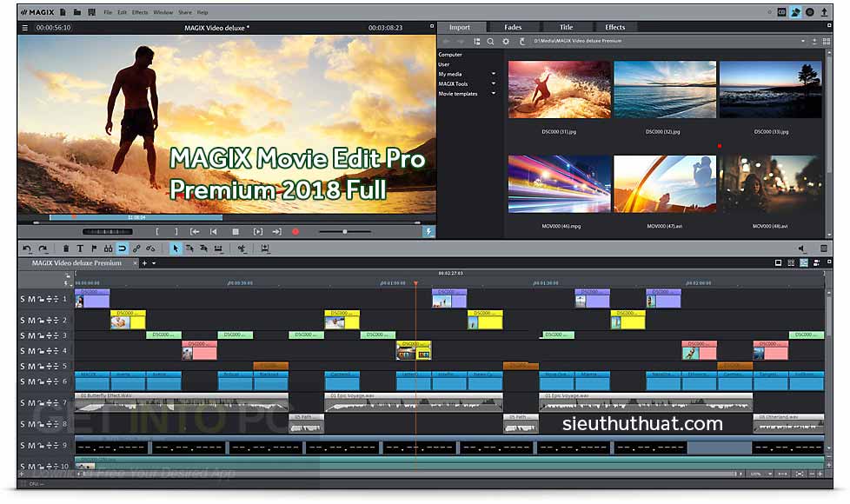This screenshot has width=850, height=504.
Task: Click the Stop playback square button
Action: (x=236, y=232)
